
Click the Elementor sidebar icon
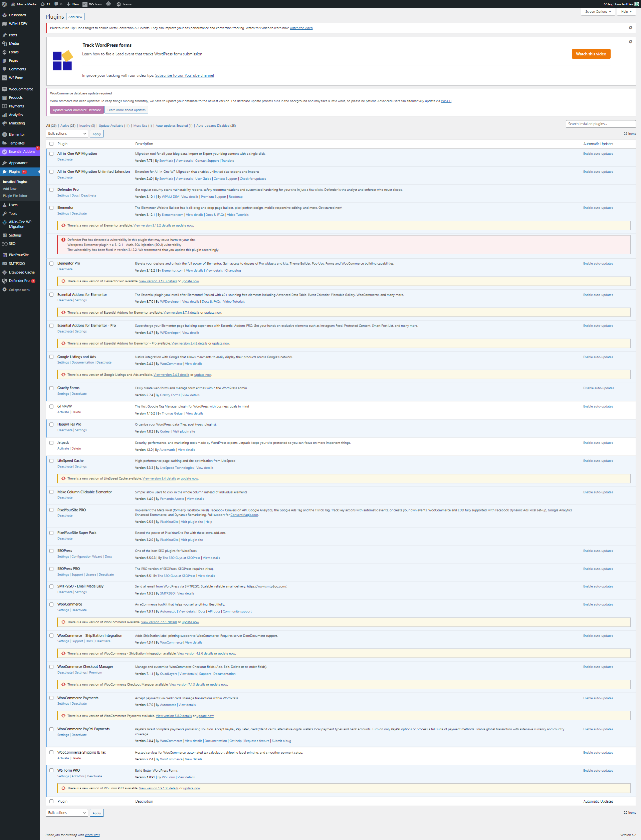click(5, 134)
